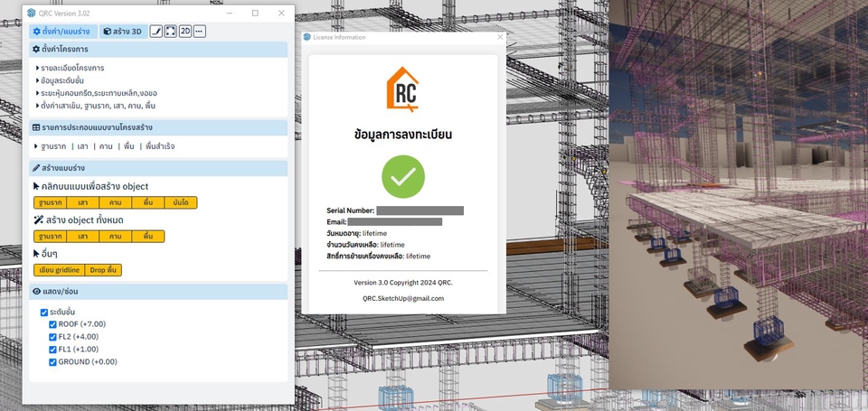Image resolution: width=868 pixels, height=411 pixels.
Task: Click the ตั้งค่าโครงการ section header
Action: click(x=158, y=50)
